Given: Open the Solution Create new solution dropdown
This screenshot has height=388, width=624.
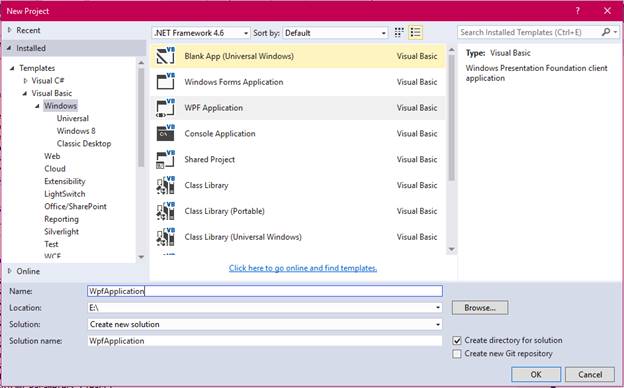Looking at the screenshot, I should point(438,324).
